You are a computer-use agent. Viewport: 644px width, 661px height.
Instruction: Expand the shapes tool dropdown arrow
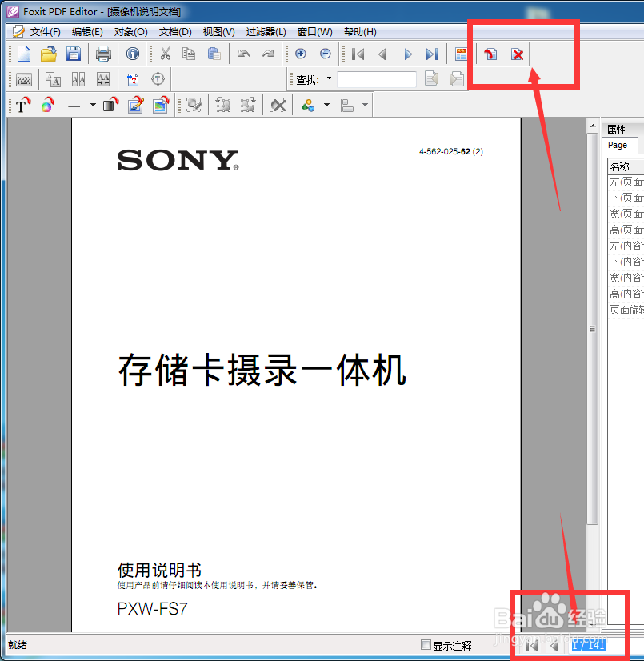tap(326, 105)
